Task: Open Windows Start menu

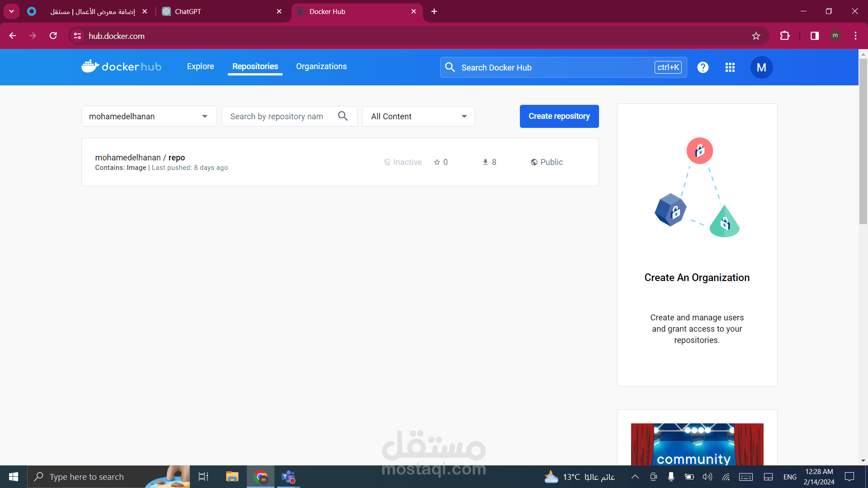Action: [14, 477]
